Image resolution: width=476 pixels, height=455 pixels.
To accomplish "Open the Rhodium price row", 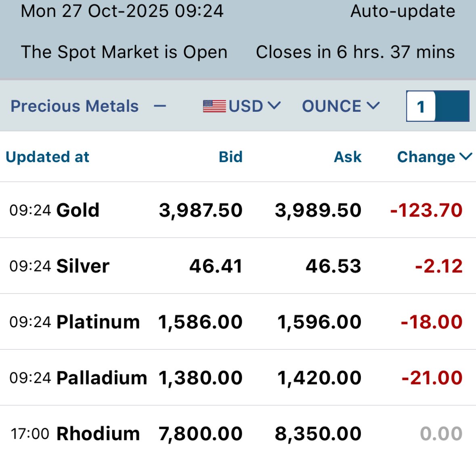I will (x=98, y=434).
